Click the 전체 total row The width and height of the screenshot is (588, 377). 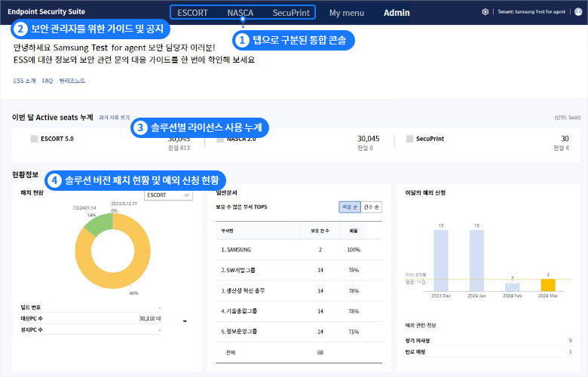299,353
